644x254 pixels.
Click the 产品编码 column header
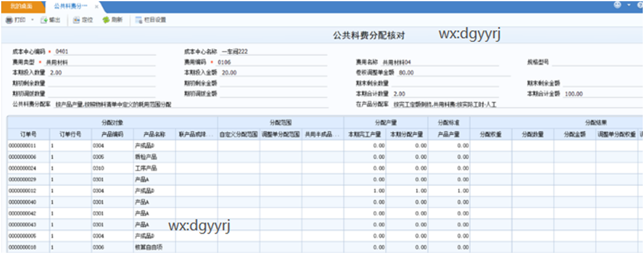coord(112,135)
